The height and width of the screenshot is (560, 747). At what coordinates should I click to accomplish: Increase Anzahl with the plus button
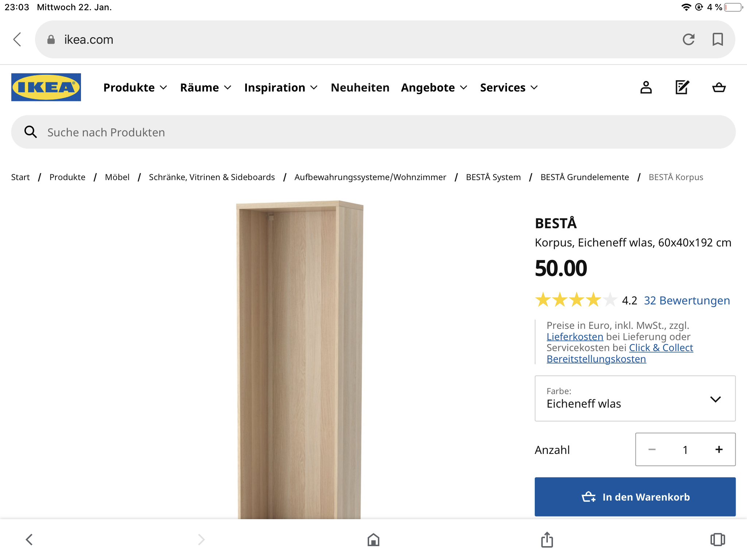pos(719,450)
